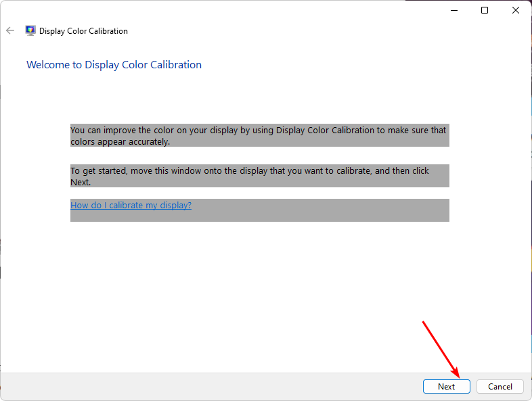Click the 'Display Color Calibration' title text

coord(83,31)
